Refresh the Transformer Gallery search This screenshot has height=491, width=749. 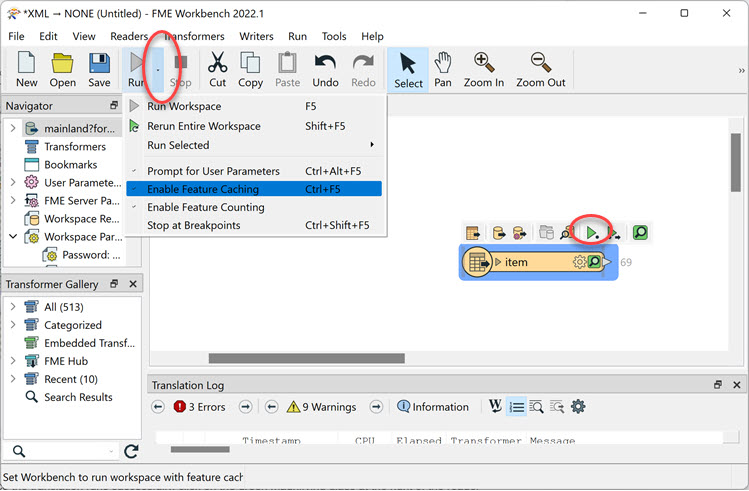click(131, 451)
